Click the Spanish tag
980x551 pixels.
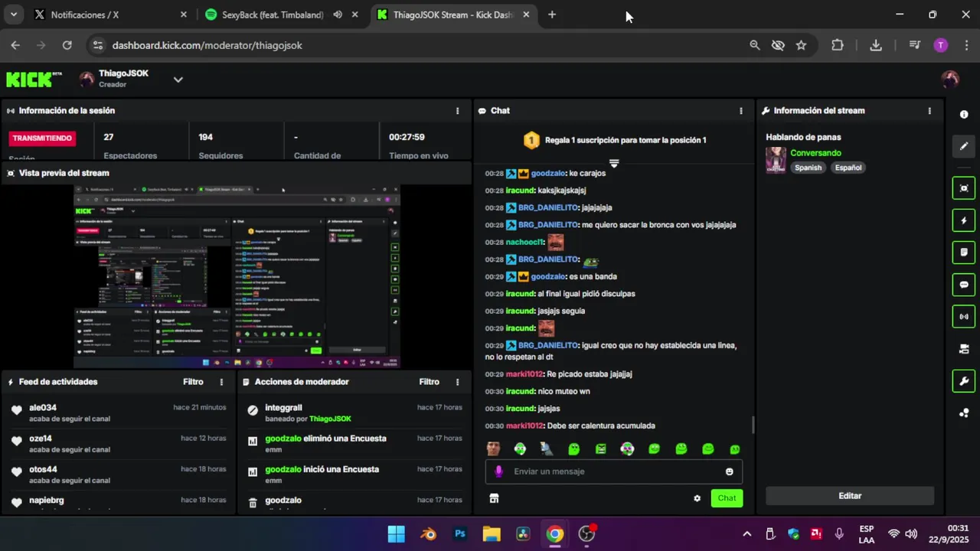pos(808,168)
